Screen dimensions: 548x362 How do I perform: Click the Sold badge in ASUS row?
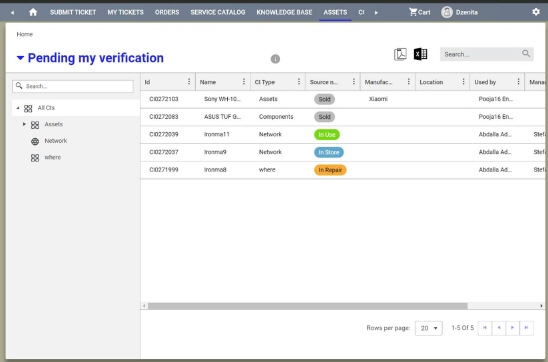point(324,117)
